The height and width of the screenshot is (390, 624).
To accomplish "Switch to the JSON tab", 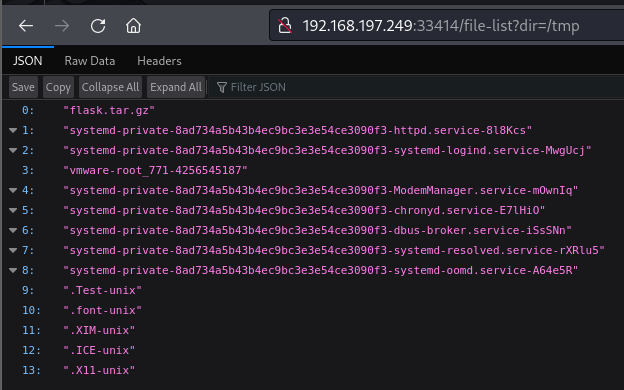I will (27, 61).
